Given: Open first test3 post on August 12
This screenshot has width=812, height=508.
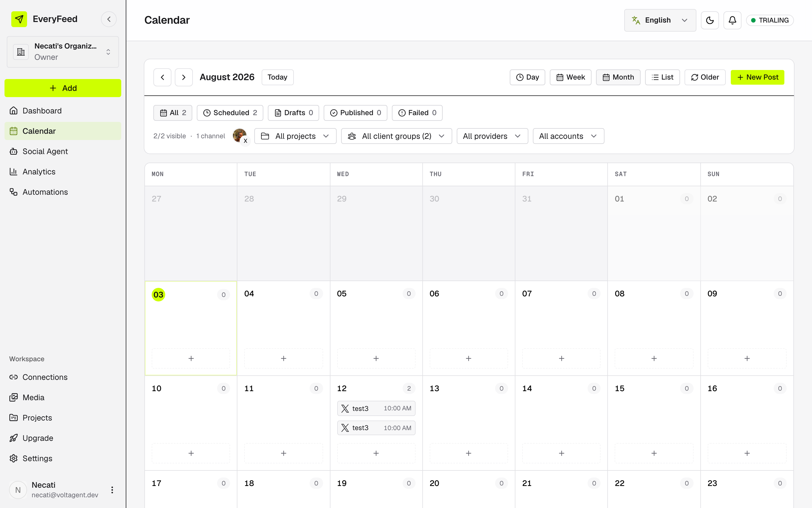Looking at the screenshot, I should coord(376,408).
